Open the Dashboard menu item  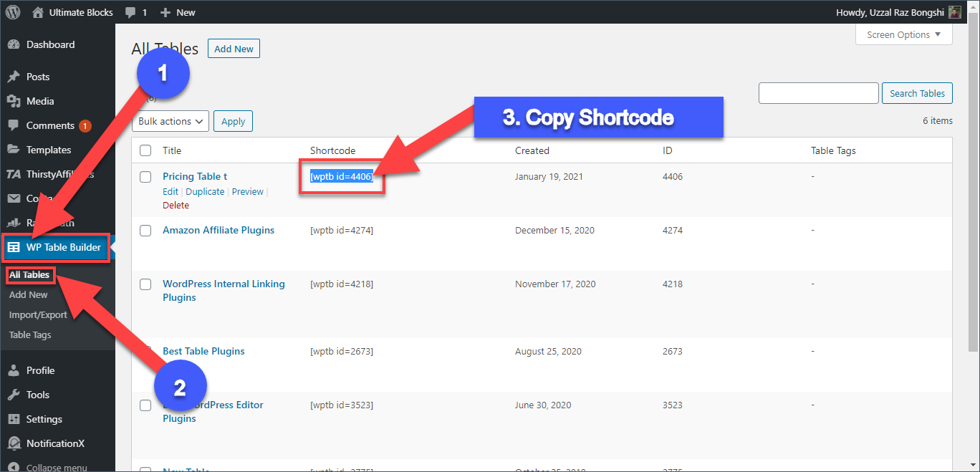(50, 44)
